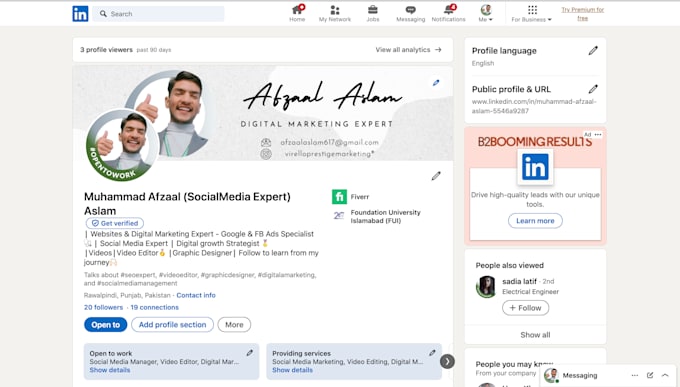Edit the Open to work card pencil

(x=250, y=353)
